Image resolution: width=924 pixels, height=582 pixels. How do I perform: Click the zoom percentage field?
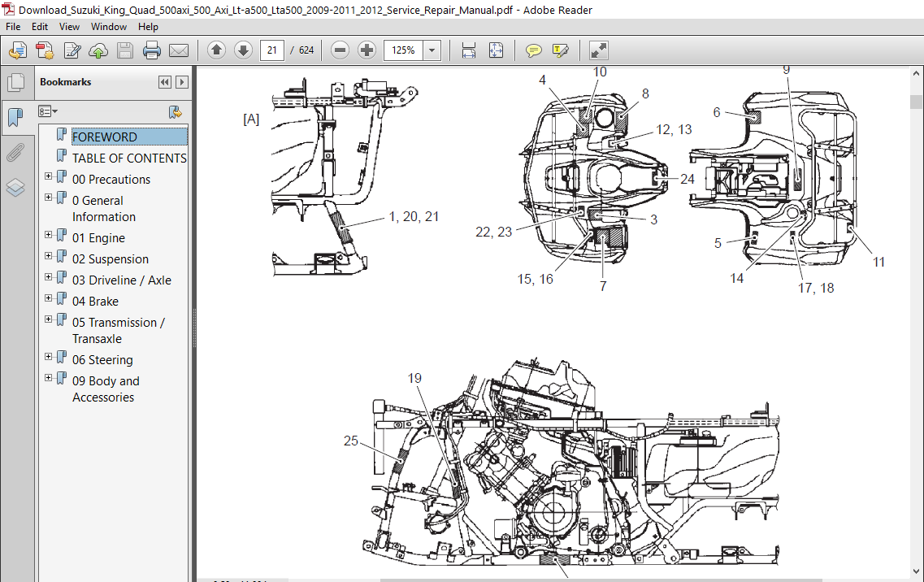404,50
